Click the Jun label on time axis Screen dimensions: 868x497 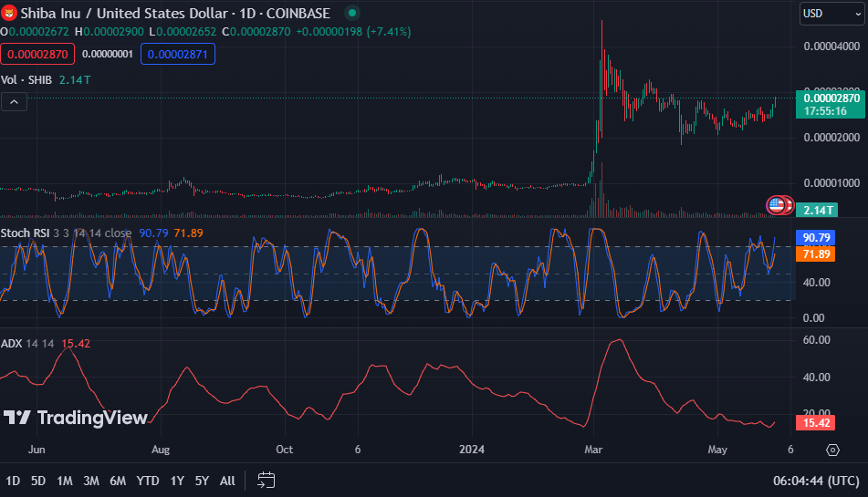37,450
